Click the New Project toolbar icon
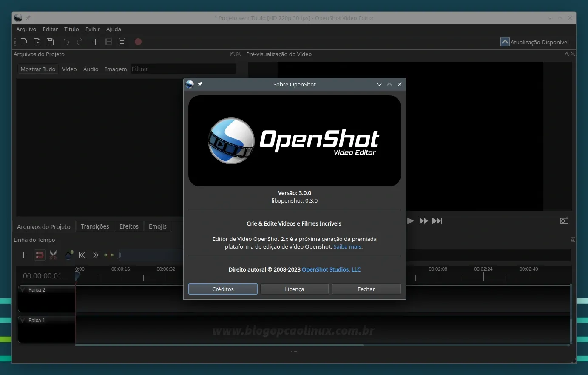 tap(24, 42)
